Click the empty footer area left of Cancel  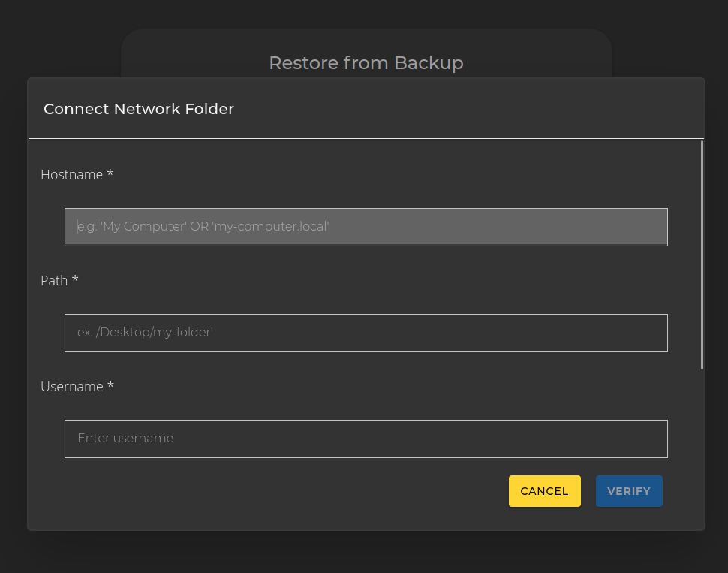tap(263, 492)
